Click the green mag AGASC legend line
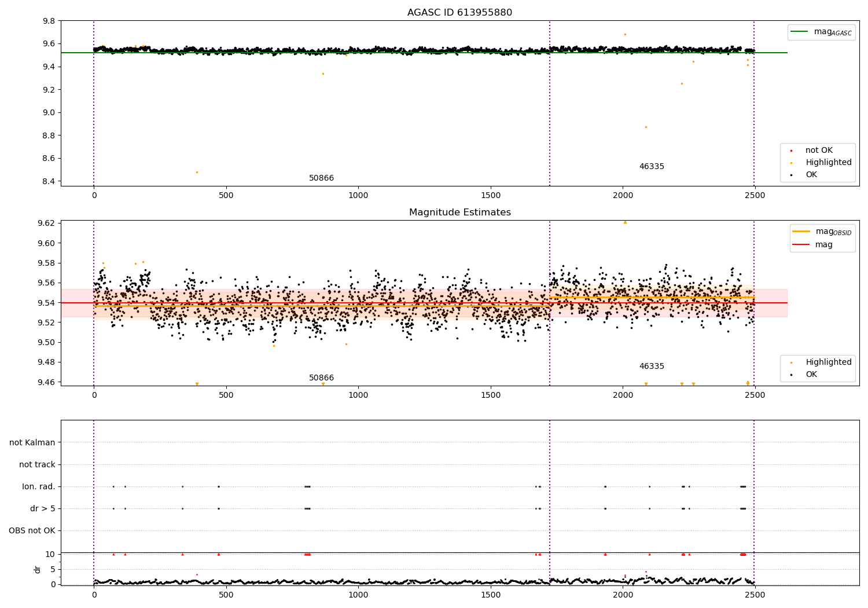 [x=800, y=32]
